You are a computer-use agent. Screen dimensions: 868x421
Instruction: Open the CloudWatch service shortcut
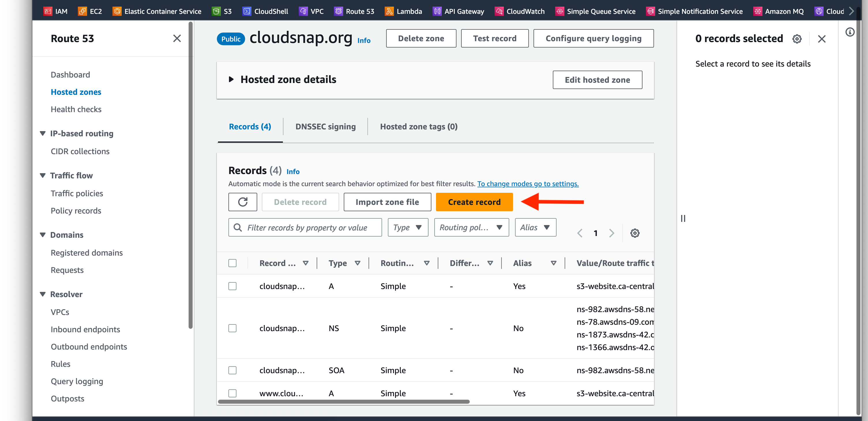click(520, 11)
